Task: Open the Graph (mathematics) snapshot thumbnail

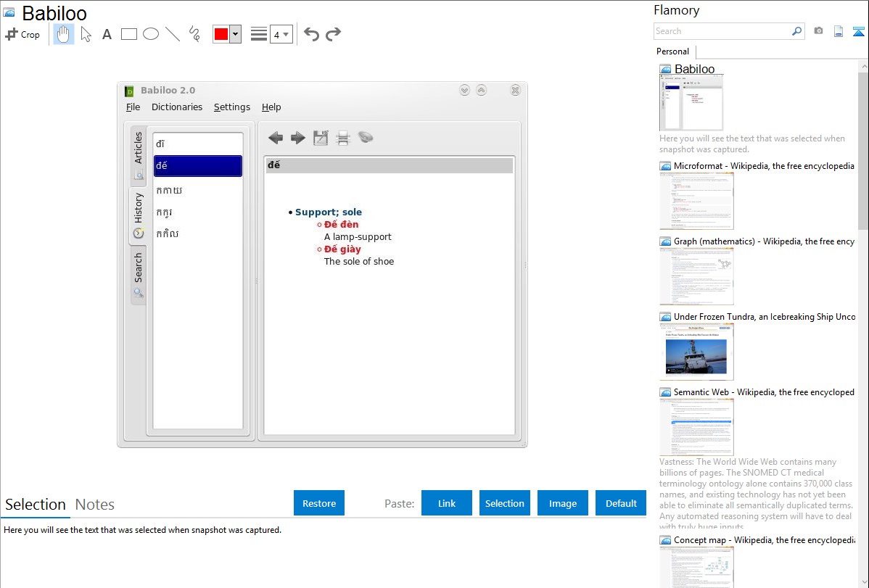Action: 696,276
